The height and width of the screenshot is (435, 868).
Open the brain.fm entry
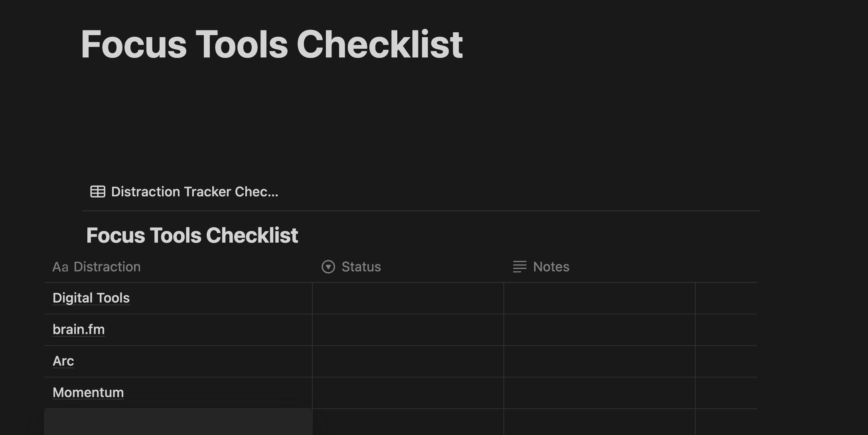79,330
